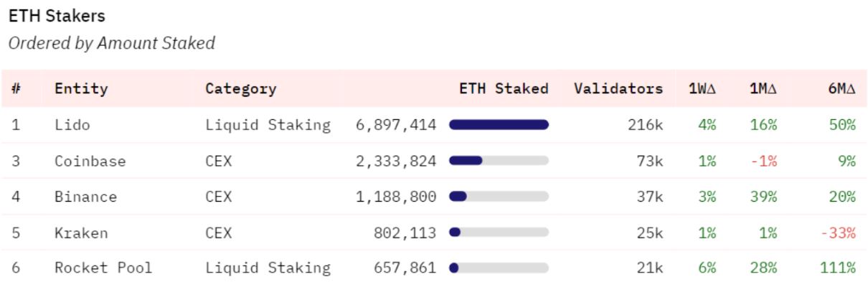Viewport: 868px width, 282px height.
Task: Click the # rank column header
Action: [15, 89]
